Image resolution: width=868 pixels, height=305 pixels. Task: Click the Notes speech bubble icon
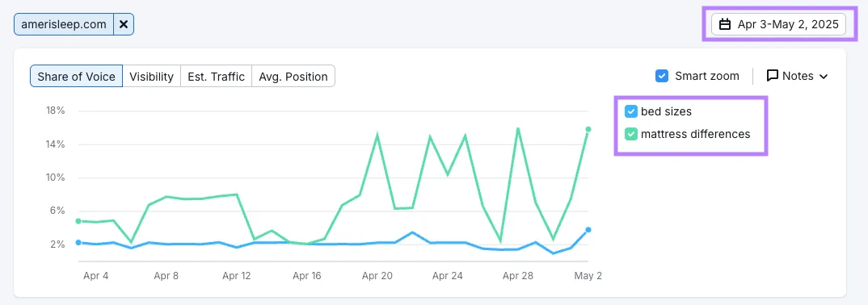pyautogui.click(x=773, y=76)
